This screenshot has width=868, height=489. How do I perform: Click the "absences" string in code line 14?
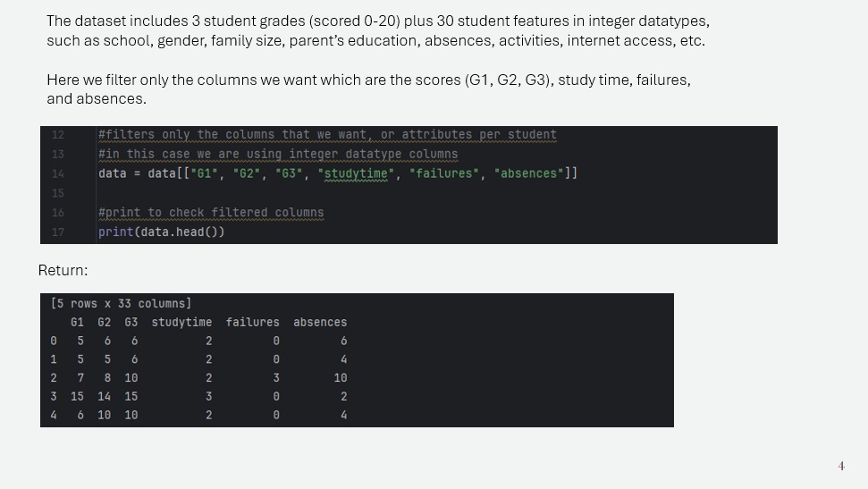point(528,173)
